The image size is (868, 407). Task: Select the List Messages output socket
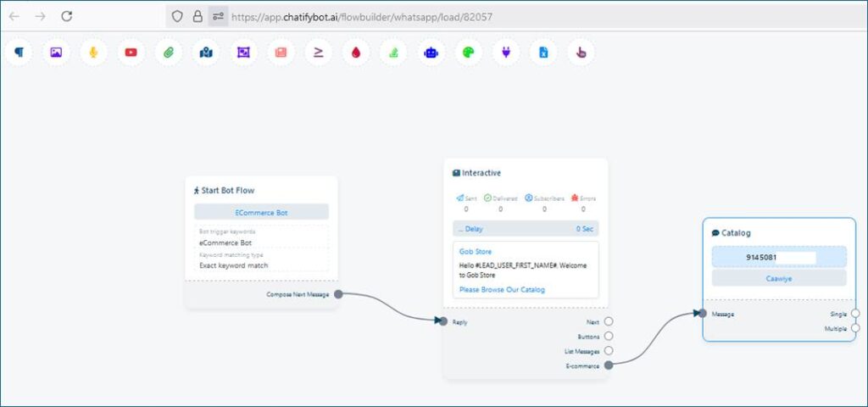point(609,351)
